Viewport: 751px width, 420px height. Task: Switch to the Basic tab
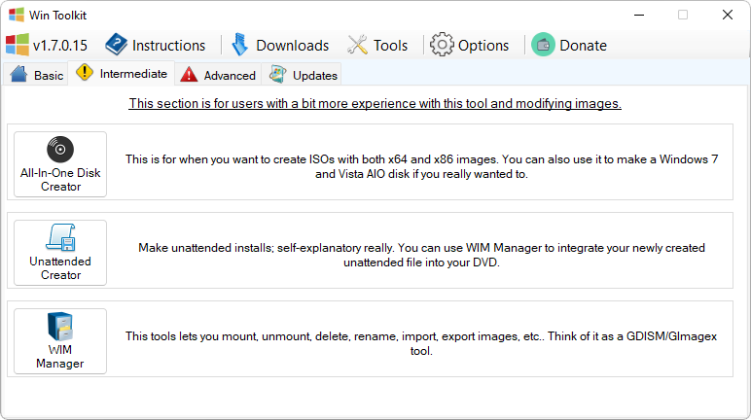tap(37, 75)
